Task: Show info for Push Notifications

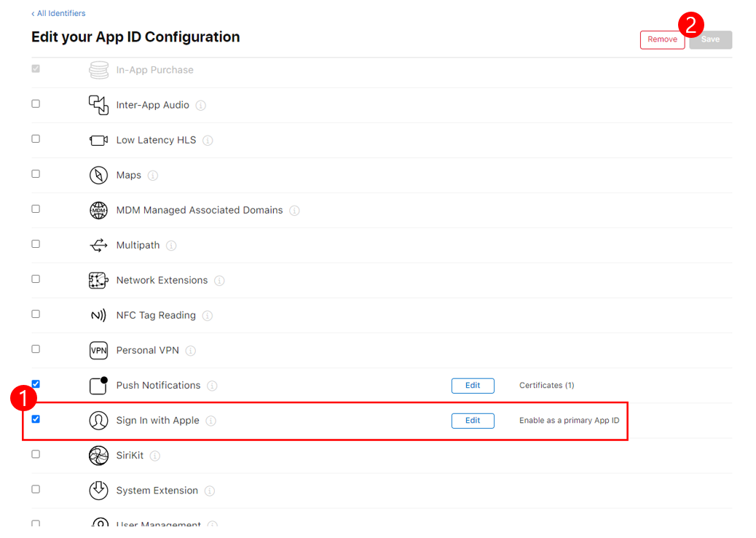Action: click(212, 386)
